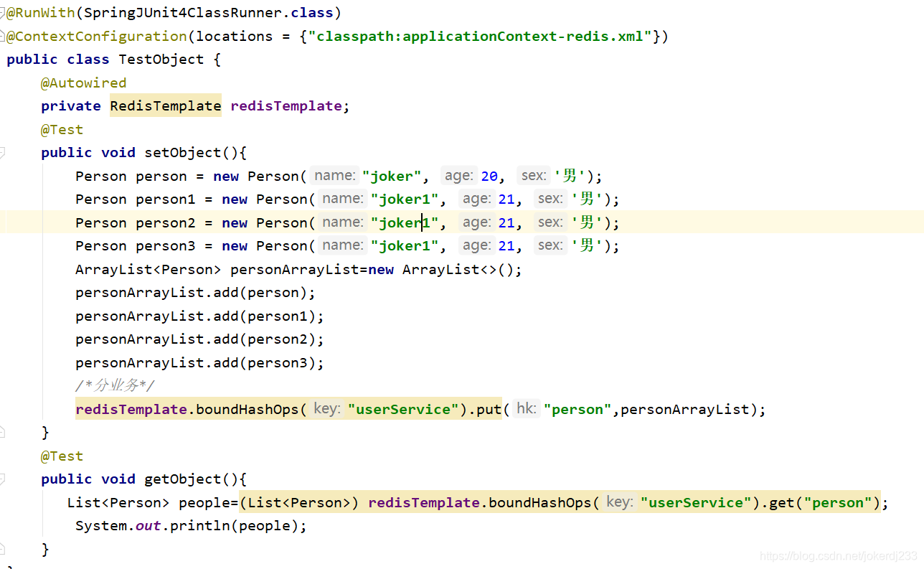This screenshot has width=924, height=569.
Task: Click the age: parameter hint on the person2 line
Action: point(476,222)
